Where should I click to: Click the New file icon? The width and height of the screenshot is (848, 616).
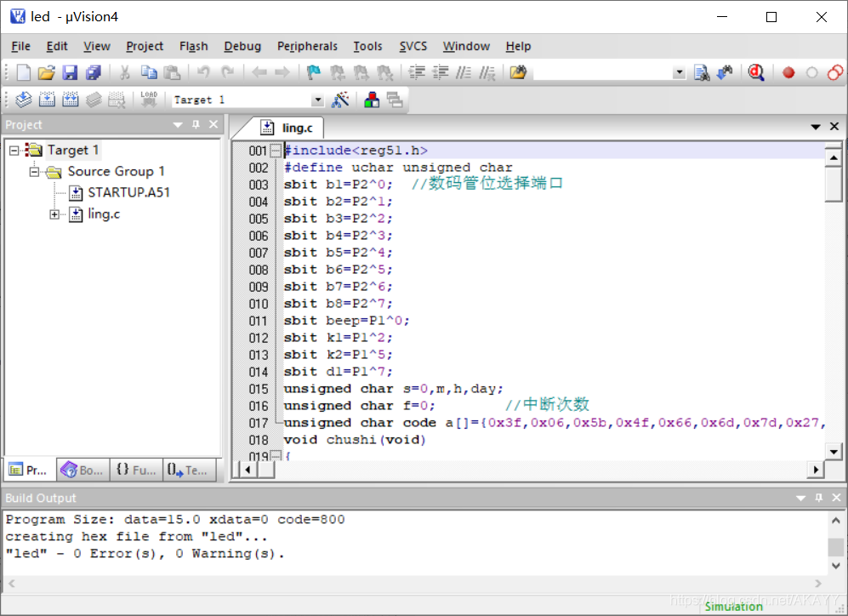pos(23,72)
